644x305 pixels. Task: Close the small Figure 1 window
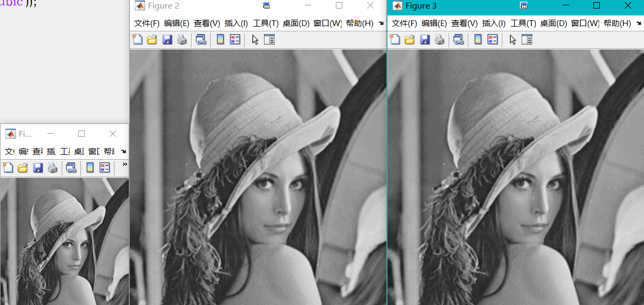click(112, 134)
